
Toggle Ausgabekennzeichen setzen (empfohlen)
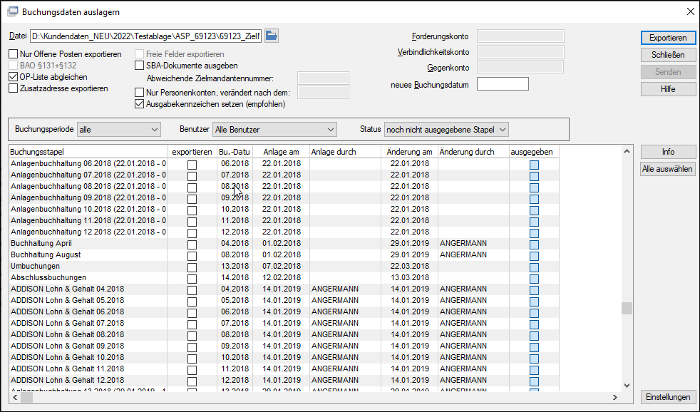[x=139, y=104]
